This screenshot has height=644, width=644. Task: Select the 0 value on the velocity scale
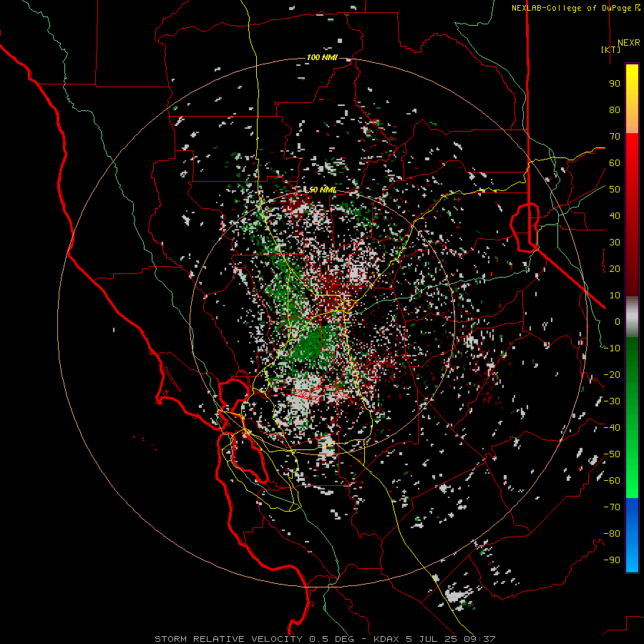tap(618, 322)
